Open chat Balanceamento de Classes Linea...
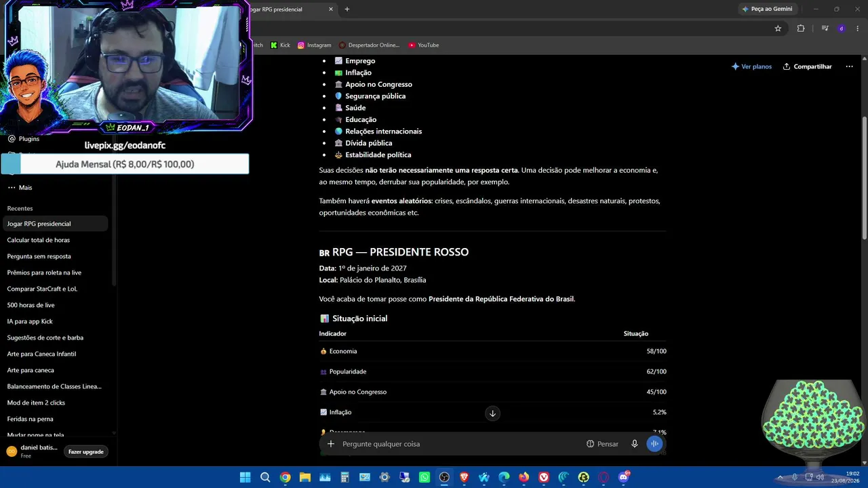 click(56, 386)
